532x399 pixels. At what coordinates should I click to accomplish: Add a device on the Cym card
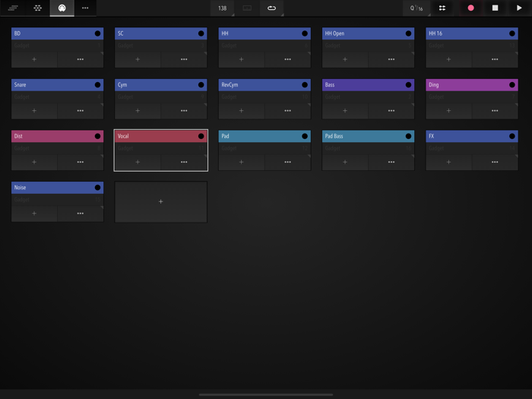tap(138, 111)
